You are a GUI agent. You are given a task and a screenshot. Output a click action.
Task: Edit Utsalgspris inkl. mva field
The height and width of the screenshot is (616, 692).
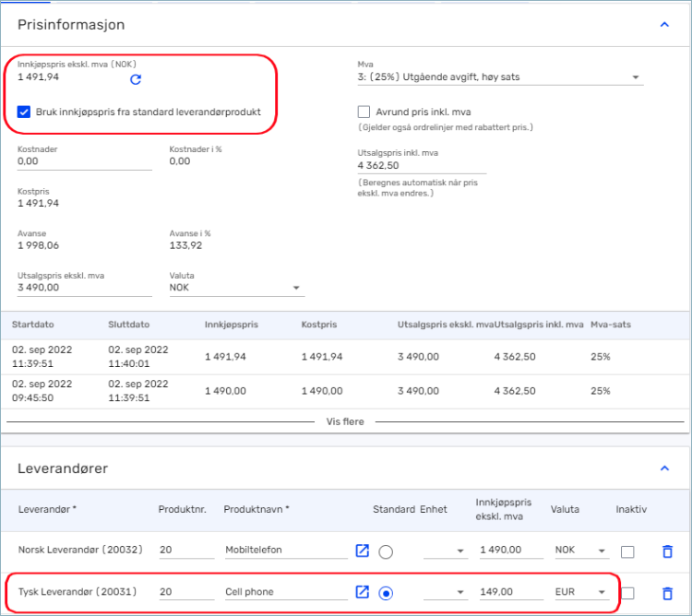pyautogui.click(x=422, y=166)
